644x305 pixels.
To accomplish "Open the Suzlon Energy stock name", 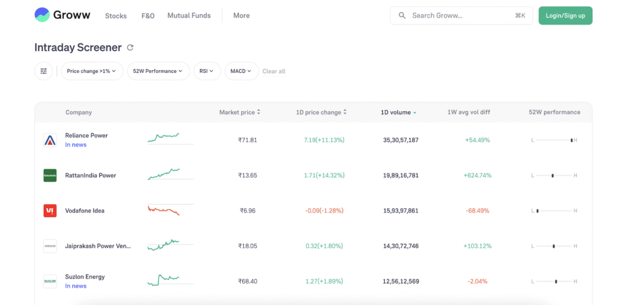I will (85, 277).
